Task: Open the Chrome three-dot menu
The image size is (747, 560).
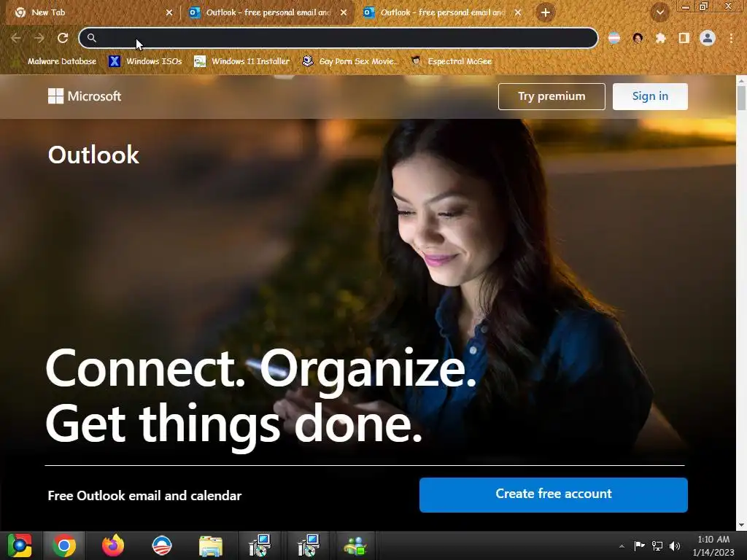Action: [x=731, y=38]
